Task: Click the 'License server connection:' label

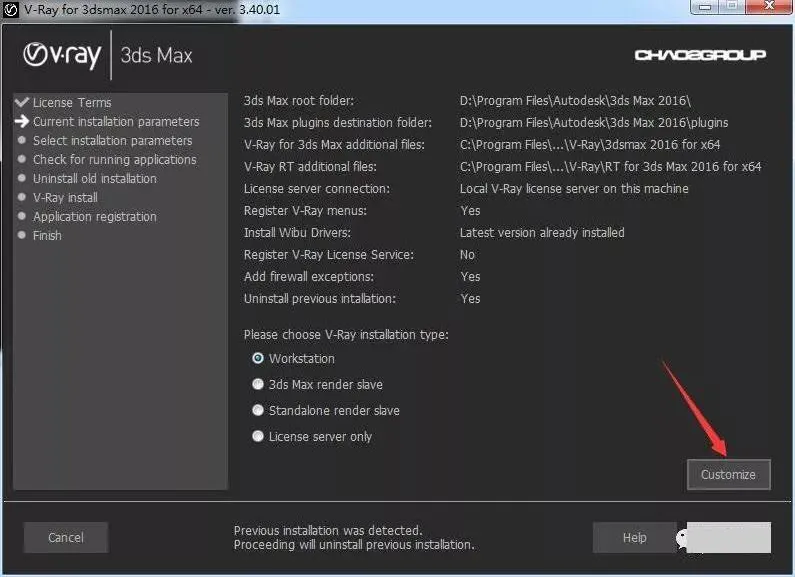Action: pyautogui.click(x=317, y=189)
